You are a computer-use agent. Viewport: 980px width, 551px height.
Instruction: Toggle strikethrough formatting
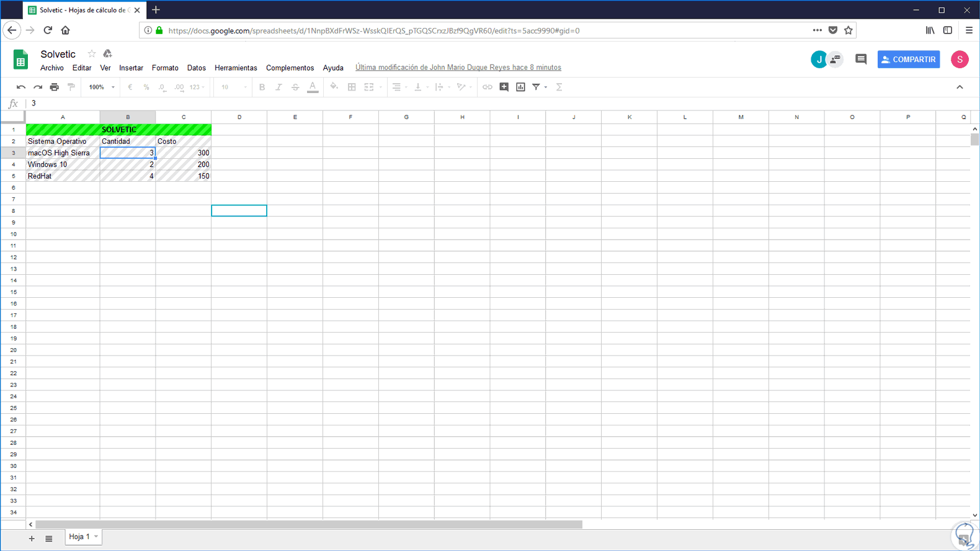coord(295,87)
